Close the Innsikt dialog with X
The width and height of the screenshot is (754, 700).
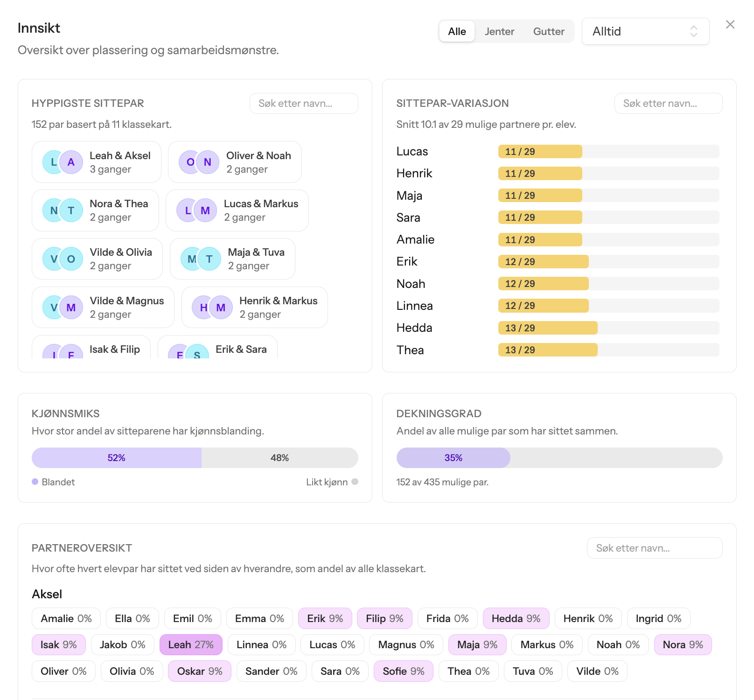(x=730, y=24)
